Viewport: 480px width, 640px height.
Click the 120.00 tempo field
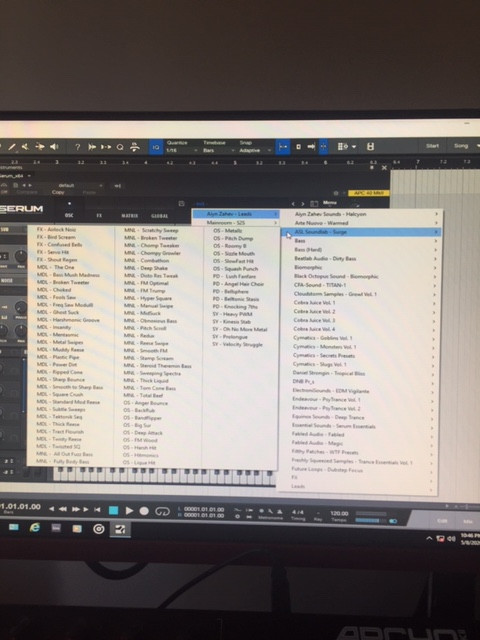339,513
